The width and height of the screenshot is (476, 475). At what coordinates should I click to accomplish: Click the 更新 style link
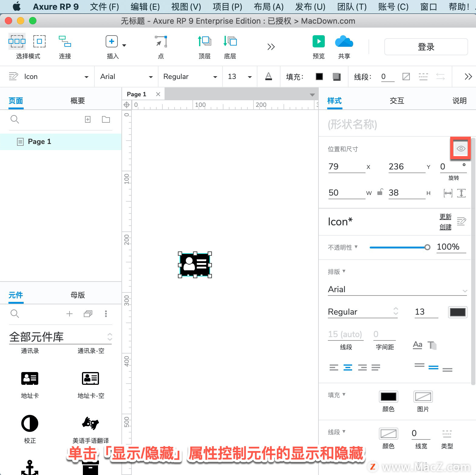(x=445, y=217)
